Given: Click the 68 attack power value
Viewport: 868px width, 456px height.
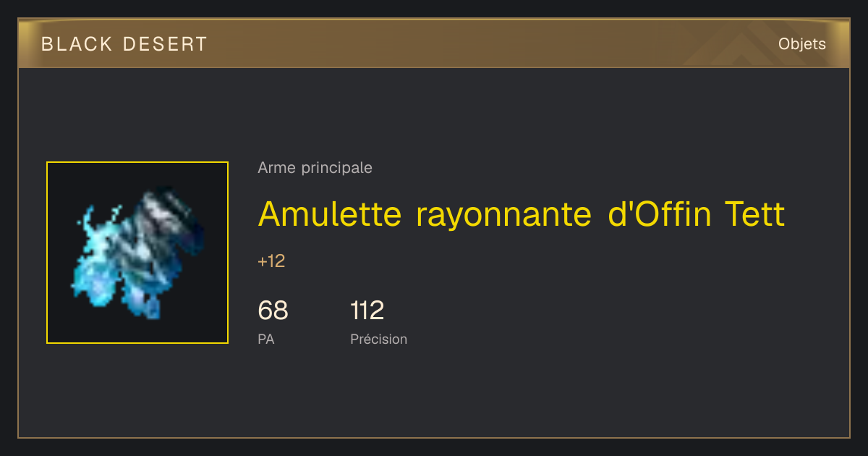Looking at the screenshot, I should pos(273,311).
